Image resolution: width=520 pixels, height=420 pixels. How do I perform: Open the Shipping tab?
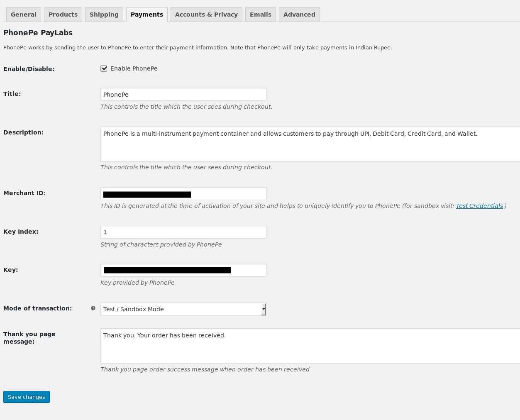(x=104, y=15)
